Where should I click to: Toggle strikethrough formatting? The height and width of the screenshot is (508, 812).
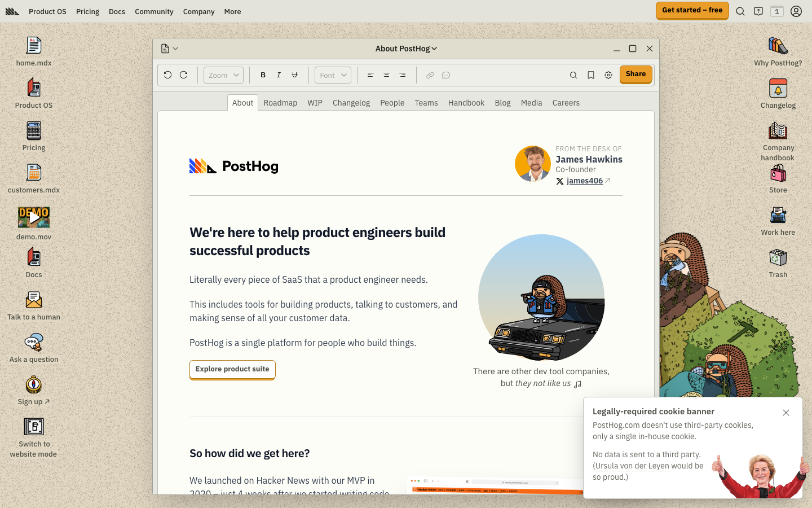point(294,75)
